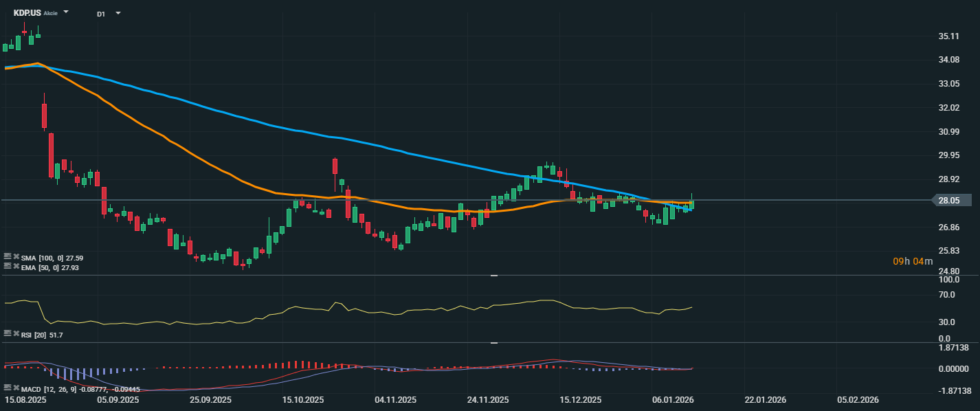This screenshot has width=980, height=411.
Task: Grab resize handle between price and RSI panels
Action: pos(493,275)
